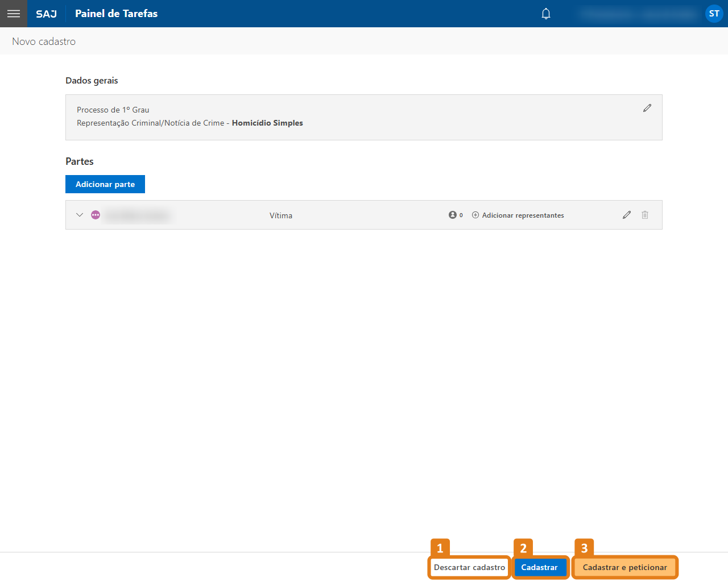
Task: Open the notifications bell
Action: click(546, 14)
